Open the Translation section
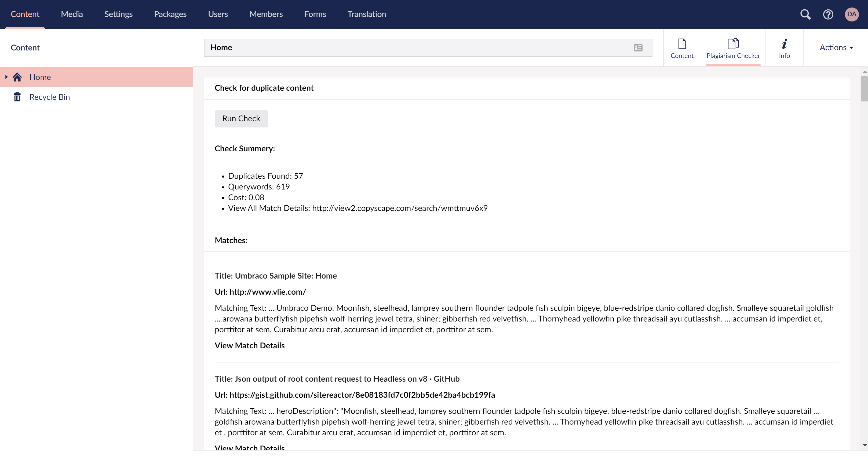The width and height of the screenshot is (868, 475). click(367, 14)
